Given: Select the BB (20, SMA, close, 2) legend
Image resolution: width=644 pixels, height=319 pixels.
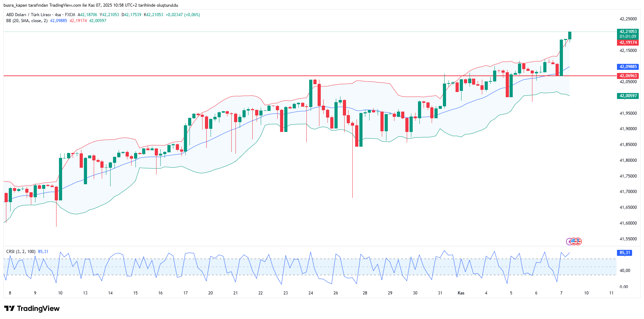Looking at the screenshot, I should [x=27, y=21].
